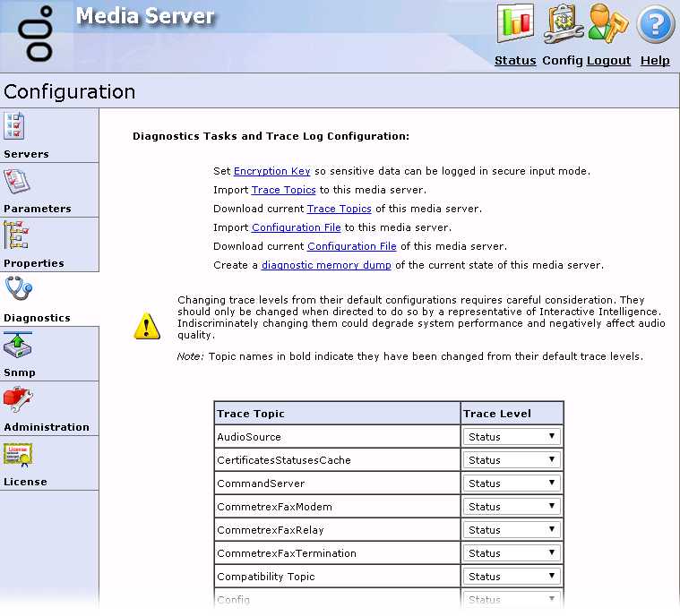This screenshot has height=616, width=680.
Task: Expand CommetrexFaxRelay trace level dropdown
Action: (512, 530)
